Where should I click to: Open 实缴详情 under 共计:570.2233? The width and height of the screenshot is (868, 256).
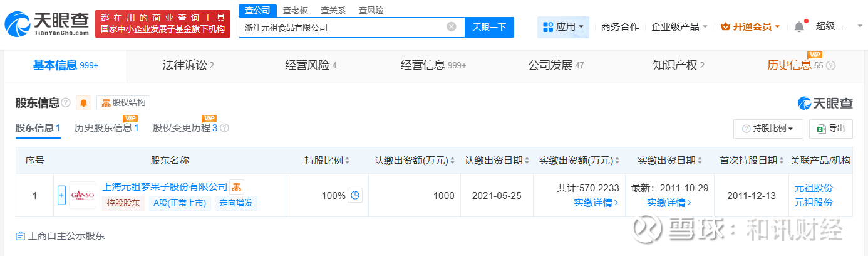coord(596,203)
